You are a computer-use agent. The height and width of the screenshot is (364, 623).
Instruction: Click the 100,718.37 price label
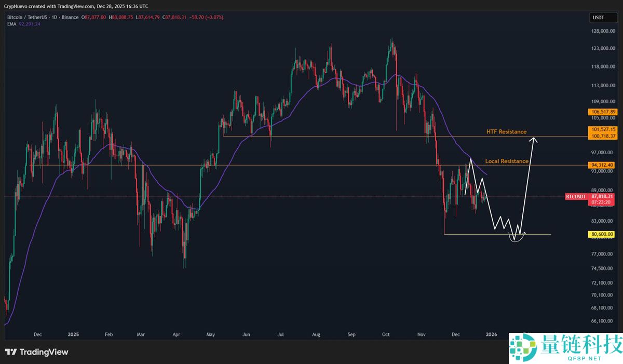(602, 136)
